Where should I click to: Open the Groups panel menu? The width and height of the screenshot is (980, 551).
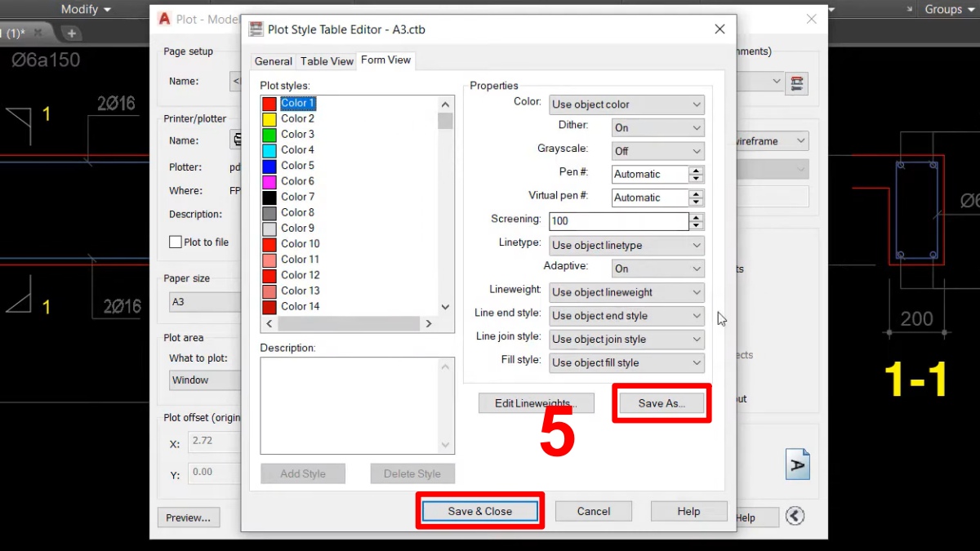point(949,9)
